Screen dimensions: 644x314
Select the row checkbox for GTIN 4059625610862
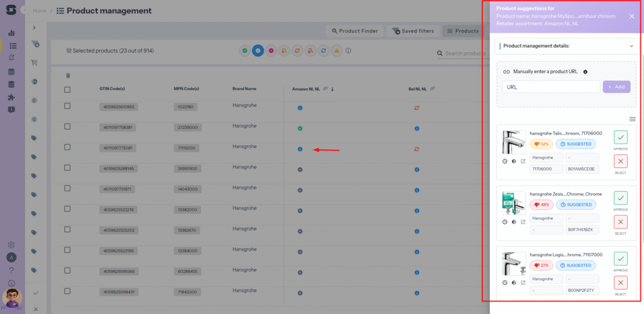(67, 107)
